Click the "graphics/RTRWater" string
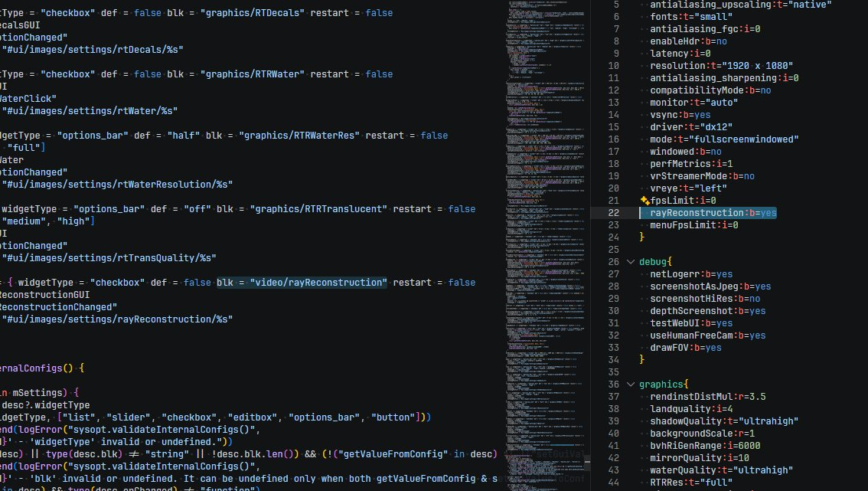This screenshot has height=491, width=868. [x=252, y=74]
